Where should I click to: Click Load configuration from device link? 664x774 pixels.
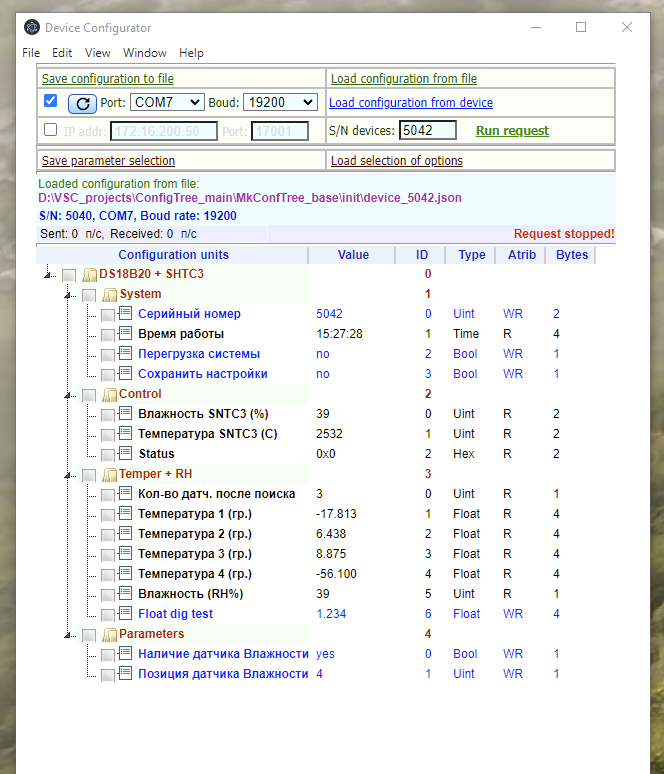pos(411,103)
